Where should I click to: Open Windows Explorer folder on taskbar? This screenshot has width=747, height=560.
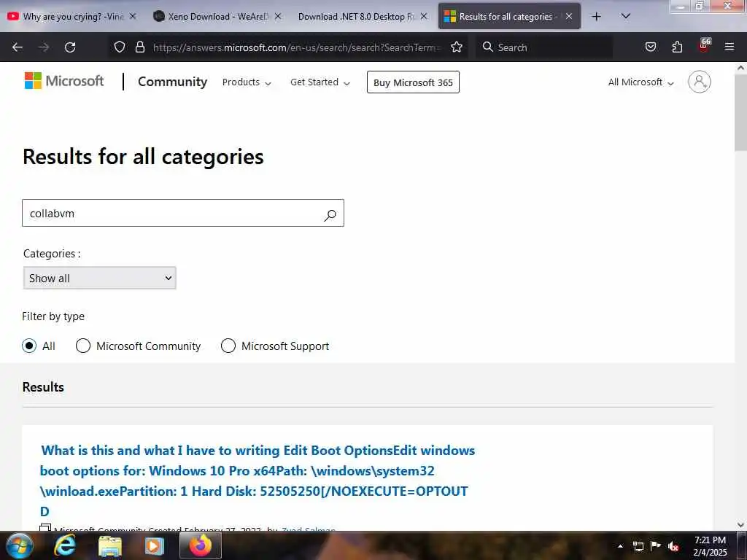click(110, 545)
